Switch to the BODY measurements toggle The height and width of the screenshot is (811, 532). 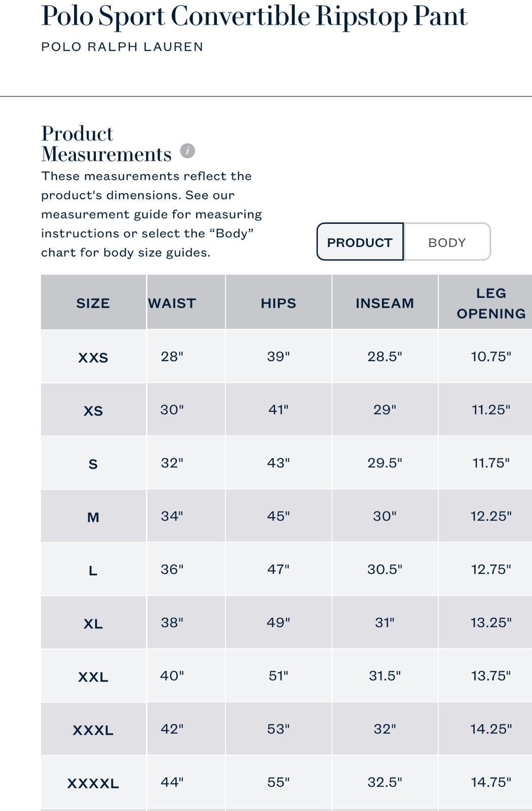[x=447, y=242]
